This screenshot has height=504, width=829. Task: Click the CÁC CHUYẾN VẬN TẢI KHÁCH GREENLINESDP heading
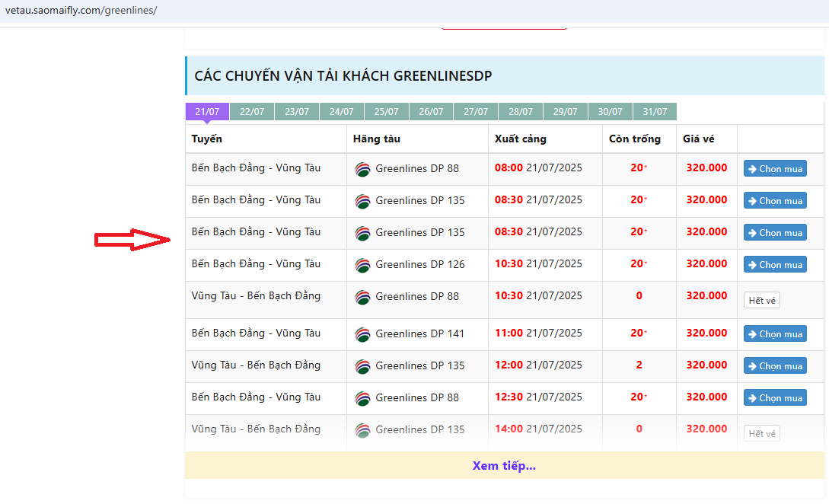point(343,75)
